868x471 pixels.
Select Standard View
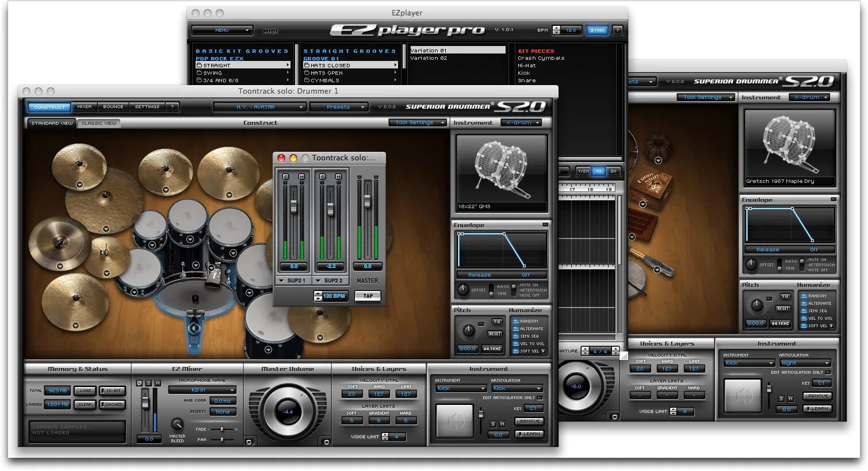pos(52,123)
